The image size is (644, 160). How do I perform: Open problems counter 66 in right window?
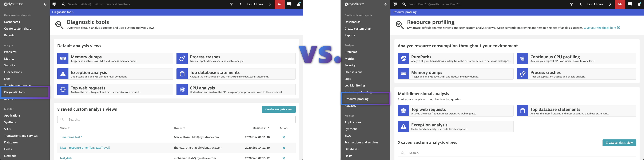[620, 4]
